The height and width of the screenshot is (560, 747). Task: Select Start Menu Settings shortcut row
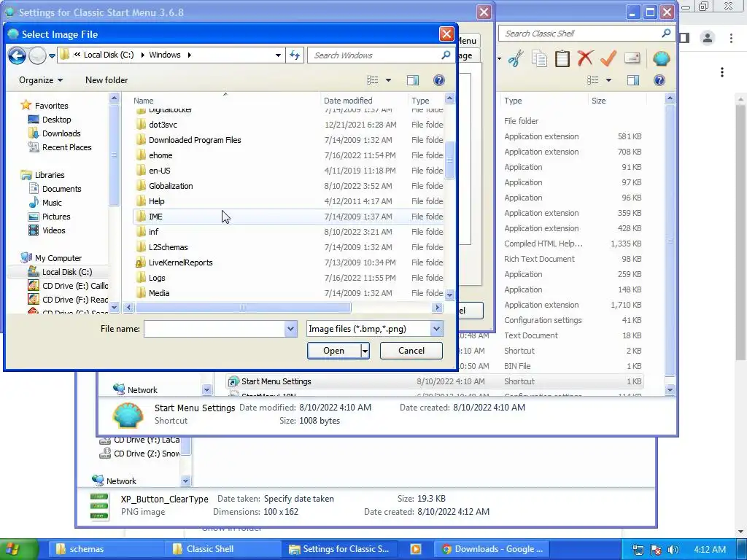click(435, 381)
